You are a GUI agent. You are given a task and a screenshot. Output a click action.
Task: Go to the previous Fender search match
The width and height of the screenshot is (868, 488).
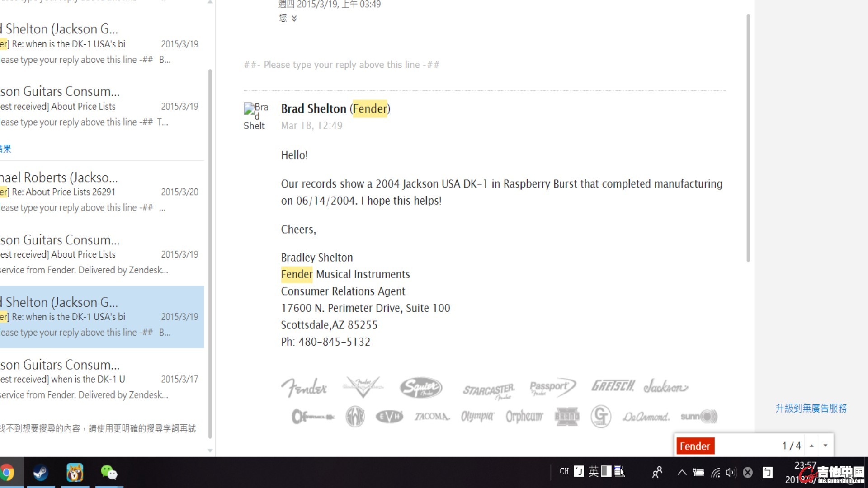tap(811, 446)
